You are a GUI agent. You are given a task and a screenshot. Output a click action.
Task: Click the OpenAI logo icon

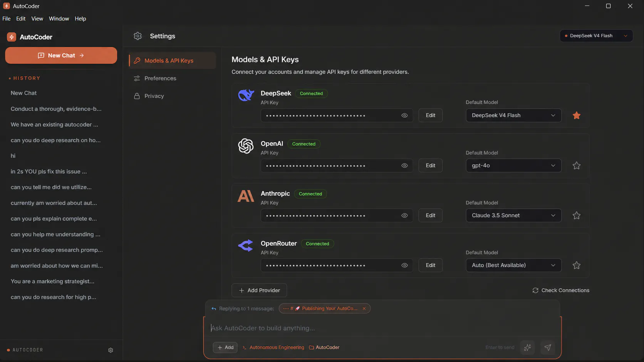[x=246, y=146]
